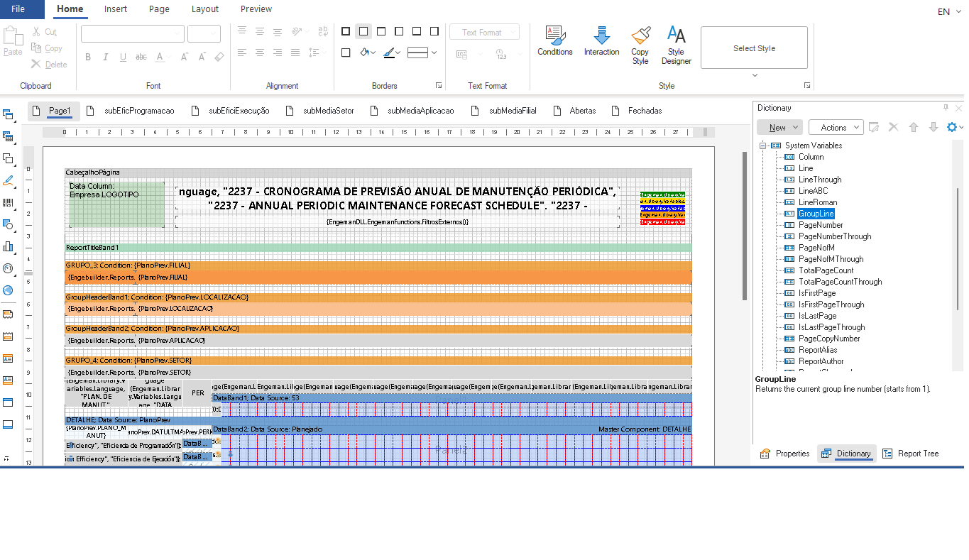Viewport: 969px width, 560px height.
Task: Toggle the all-borders option in the Borders group
Action: (x=346, y=31)
